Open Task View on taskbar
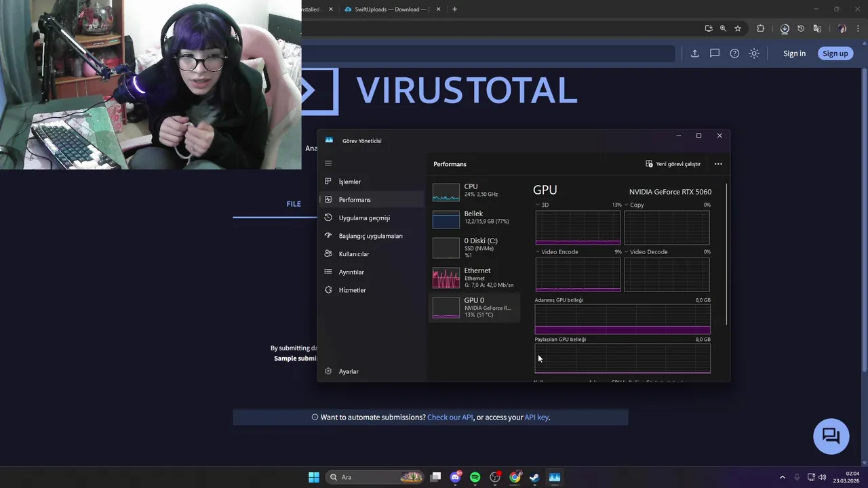This screenshot has height=488, width=868. (436, 477)
